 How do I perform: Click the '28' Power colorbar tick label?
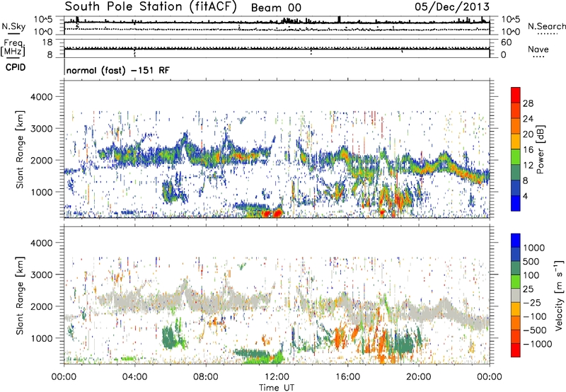528,103
